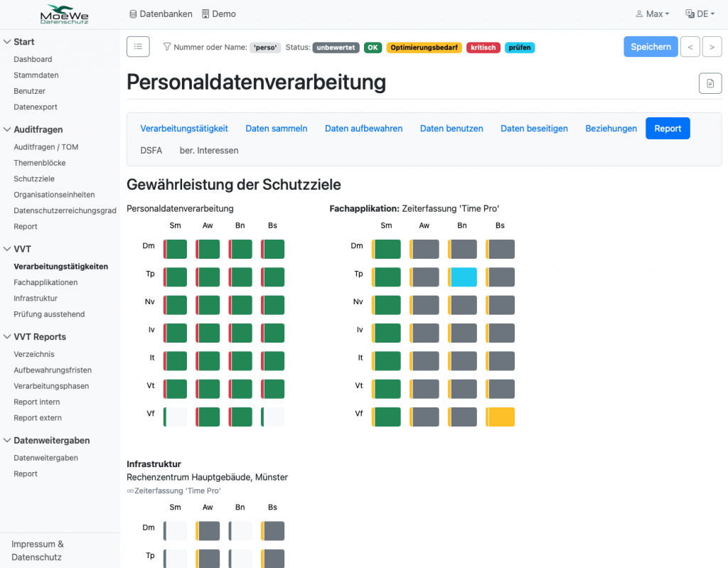This screenshot has width=728, height=568.
Task: Toggle the 'unbewertet' status filter badge
Action: point(336,48)
